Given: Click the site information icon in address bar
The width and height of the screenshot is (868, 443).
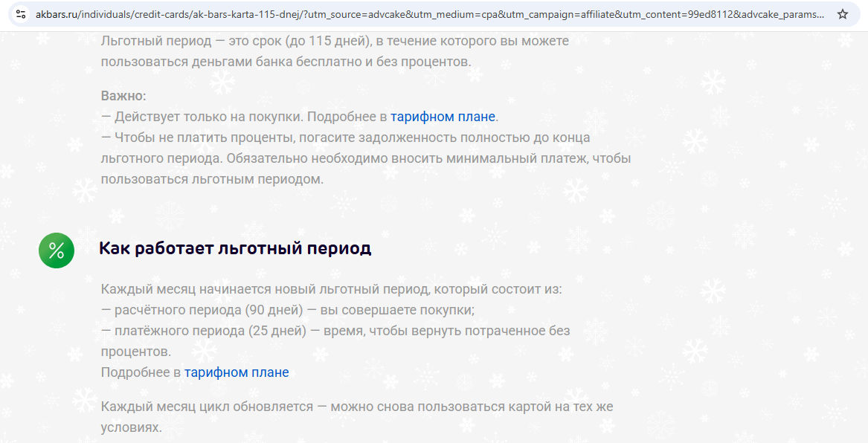Looking at the screenshot, I should tap(21, 14).
